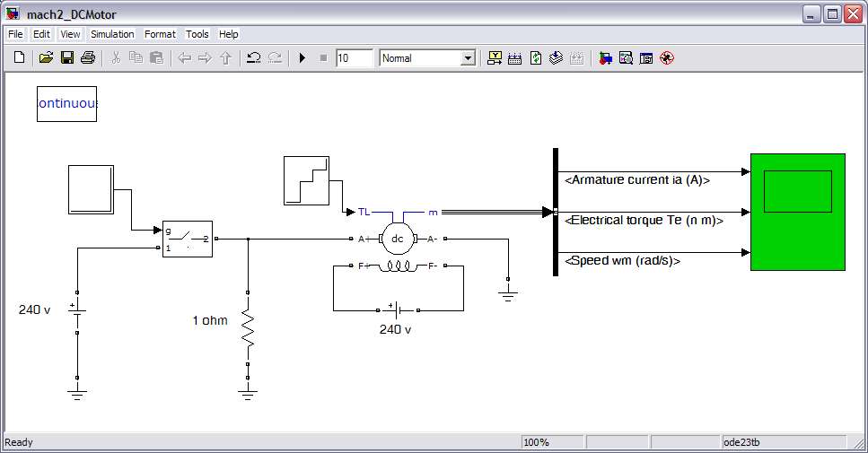Open a model file with the folder icon
Screen dimensions: 868x453
point(47,58)
